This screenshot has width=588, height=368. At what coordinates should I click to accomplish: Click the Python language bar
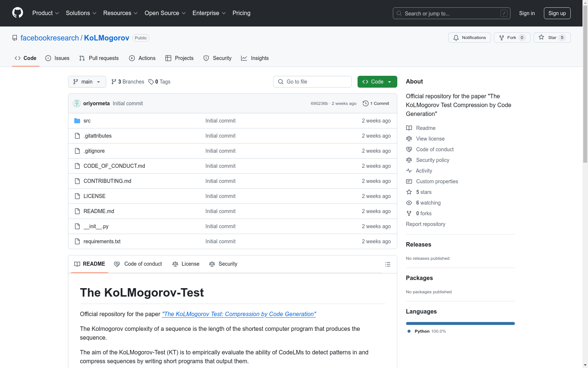coord(460,323)
